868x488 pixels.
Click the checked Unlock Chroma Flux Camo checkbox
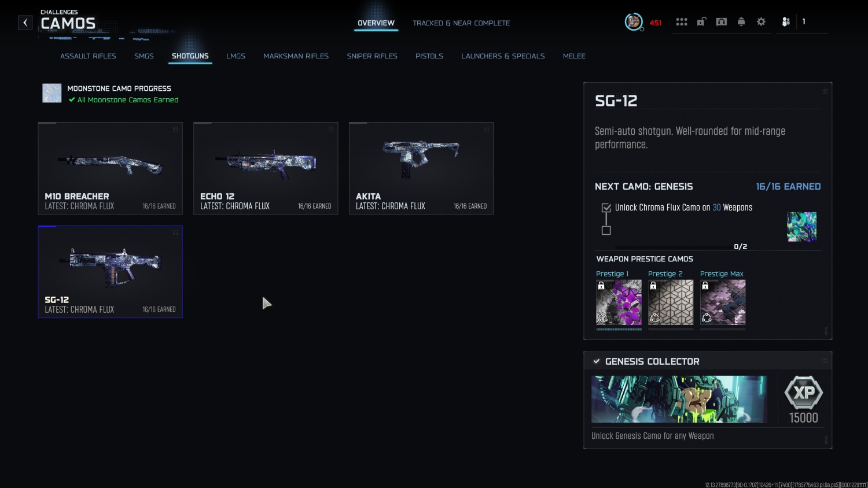(x=606, y=208)
